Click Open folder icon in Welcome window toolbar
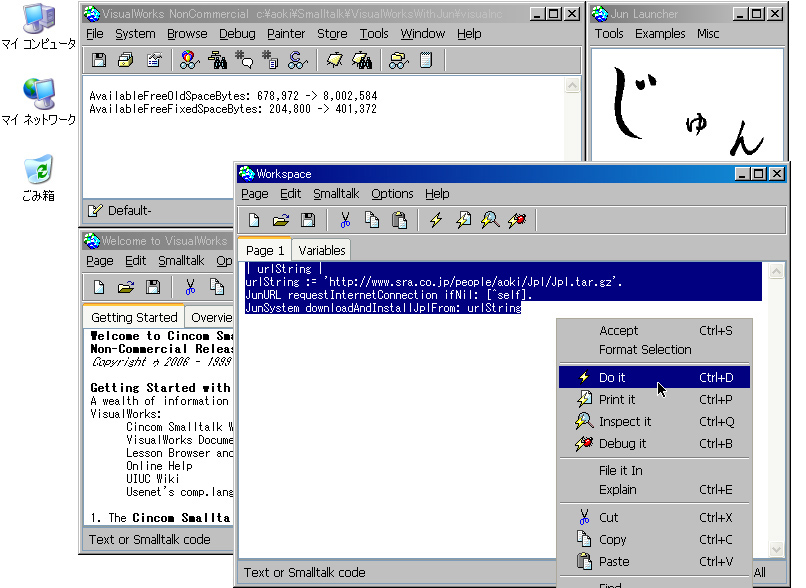The width and height of the screenshot is (806, 588). tap(126, 287)
